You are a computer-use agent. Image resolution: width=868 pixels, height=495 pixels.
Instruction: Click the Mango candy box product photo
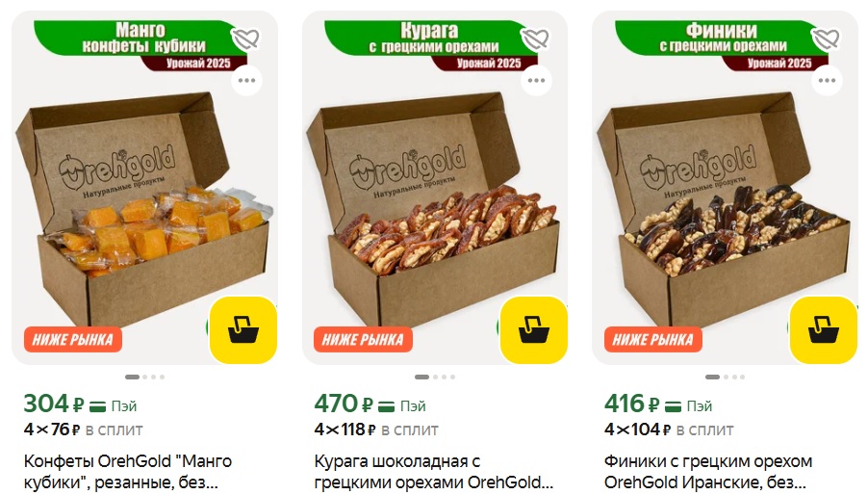coord(144,210)
